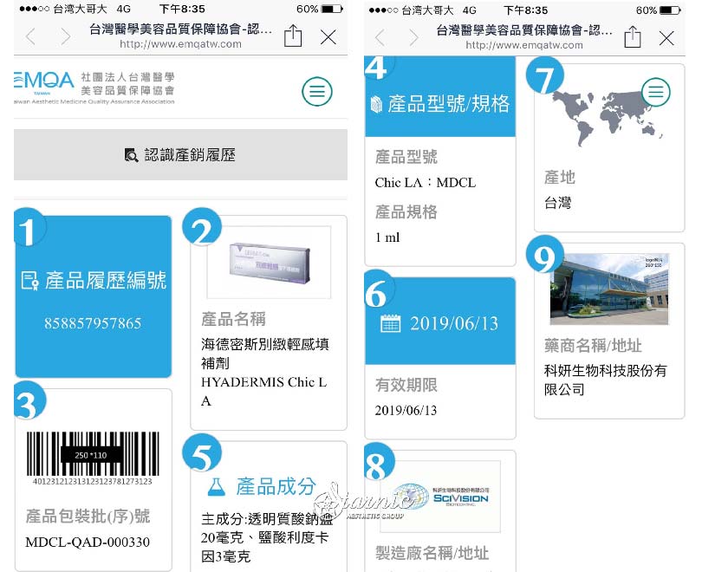Tap the SciVision logo image
Viewport: 728px width, 572px height.
[440, 497]
